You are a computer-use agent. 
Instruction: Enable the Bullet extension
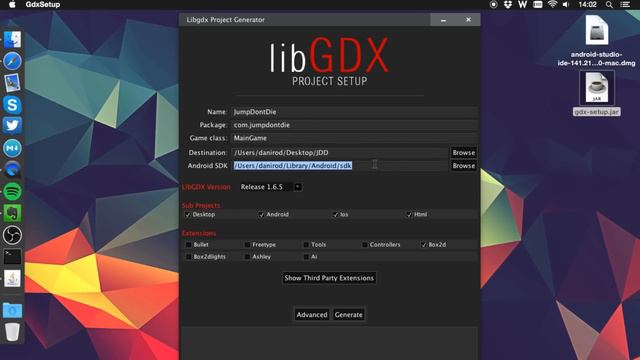[188, 244]
